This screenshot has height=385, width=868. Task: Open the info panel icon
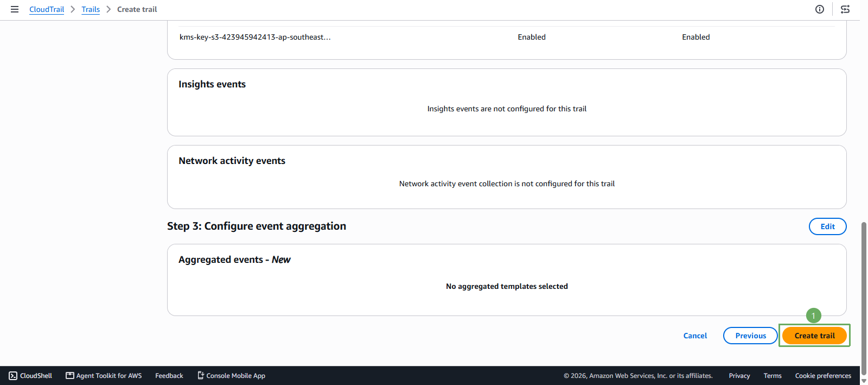tap(820, 9)
